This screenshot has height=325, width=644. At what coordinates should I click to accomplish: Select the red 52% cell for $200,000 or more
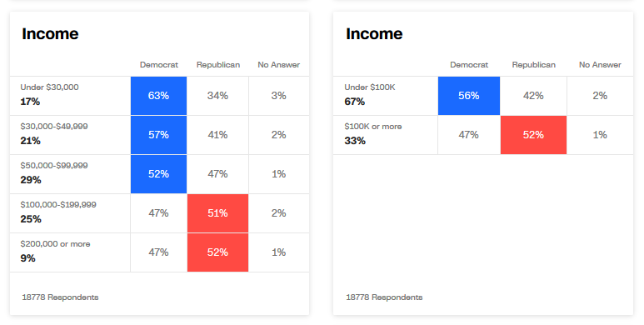click(217, 252)
